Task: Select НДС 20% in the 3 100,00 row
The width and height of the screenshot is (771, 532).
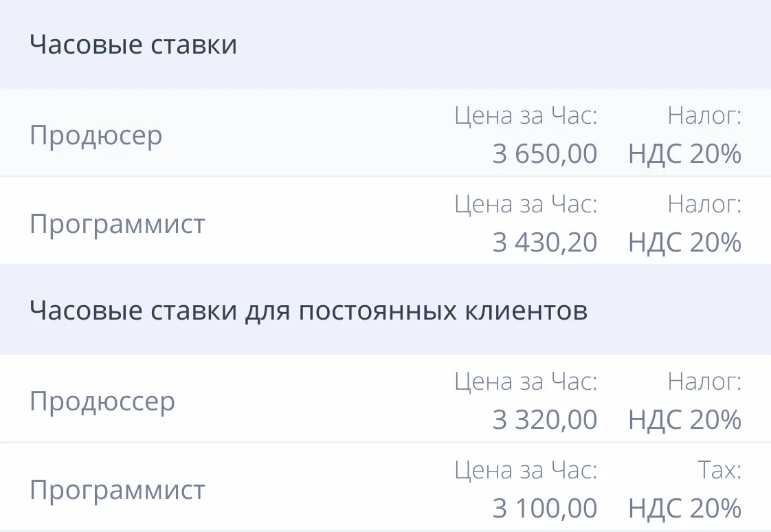Action: click(x=684, y=509)
